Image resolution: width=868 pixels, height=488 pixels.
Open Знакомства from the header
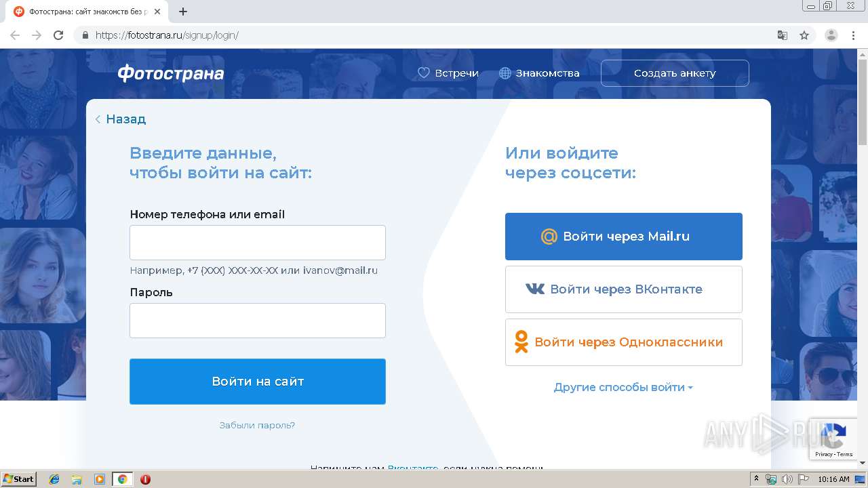(x=539, y=73)
